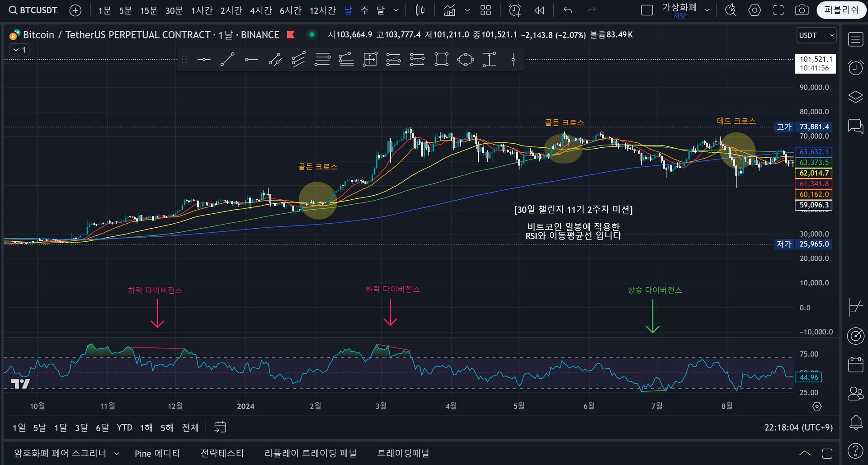868x465 pixels.
Task: Open the calendar icon in right sidebar
Action: (855, 365)
